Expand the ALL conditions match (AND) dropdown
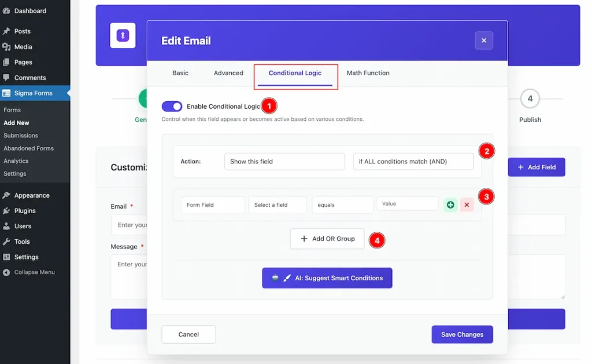The width and height of the screenshot is (592, 364). click(x=413, y=161)
